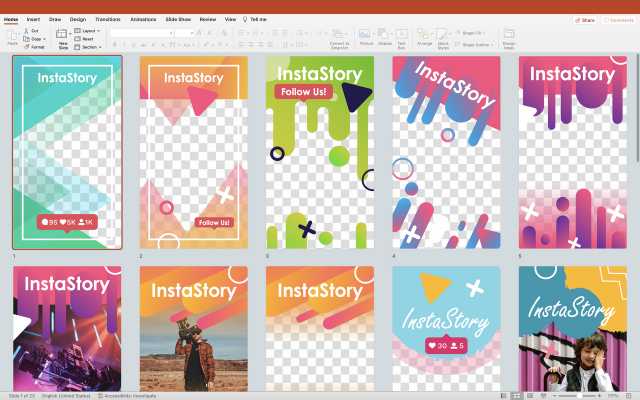The height and width of the screenshot is (400, 640).
Task: Click the zoom slider in the status bar
Action: point(580,396)
